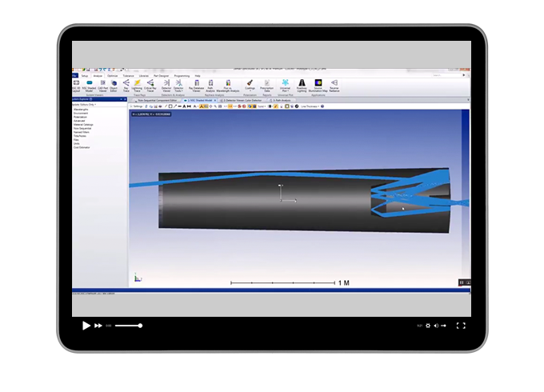Open video player settings gear
Screen dimensions: 544x392
tap(428, 326)
